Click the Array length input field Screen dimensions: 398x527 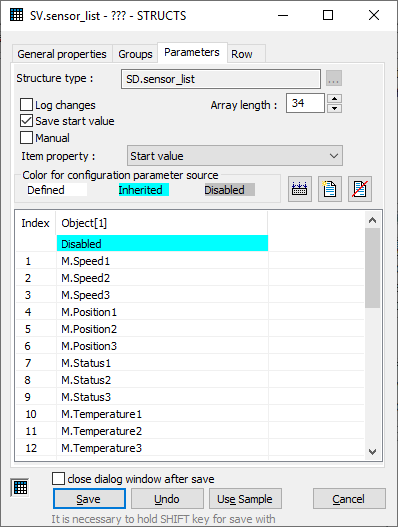pos(305,103)
